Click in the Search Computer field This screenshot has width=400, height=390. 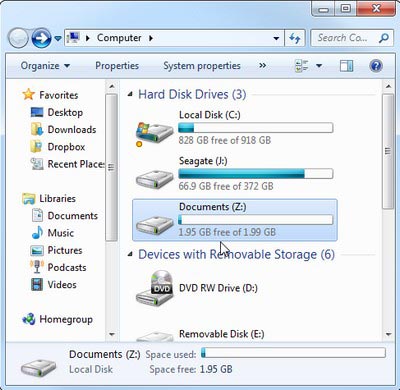click(x=343, y=38)
